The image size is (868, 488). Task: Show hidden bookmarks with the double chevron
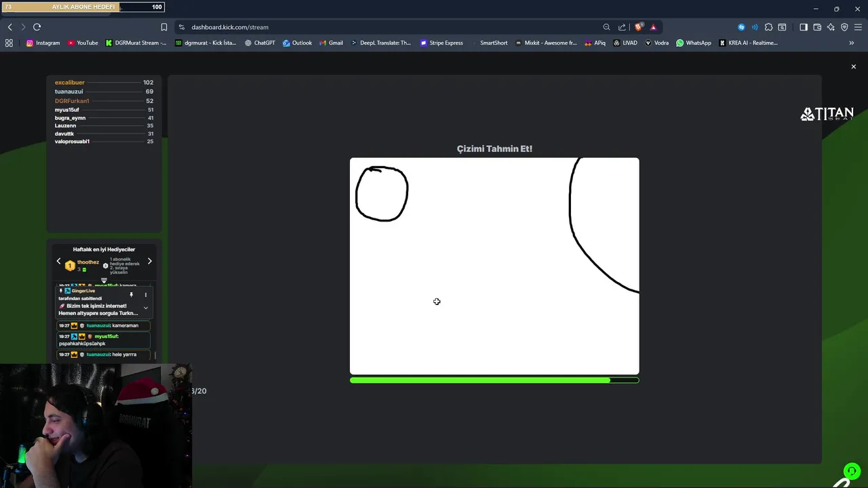pyautogui.click(x=851, y=43)
